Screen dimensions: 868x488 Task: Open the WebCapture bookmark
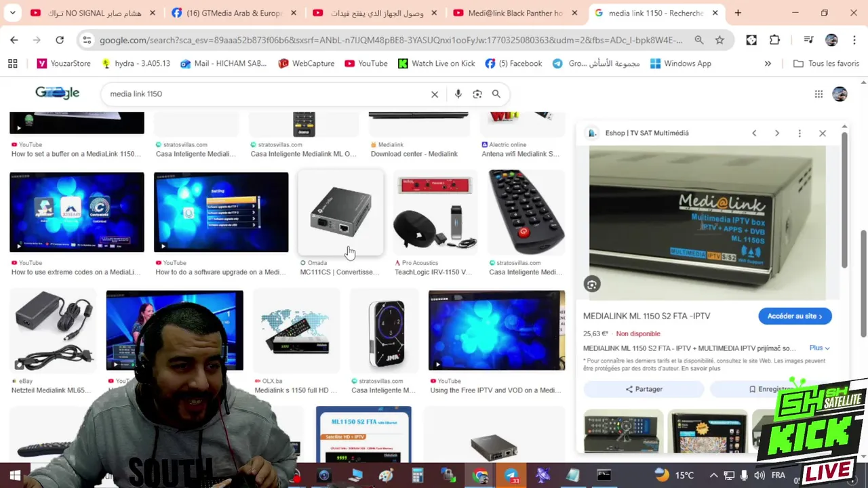pos(307,63)
